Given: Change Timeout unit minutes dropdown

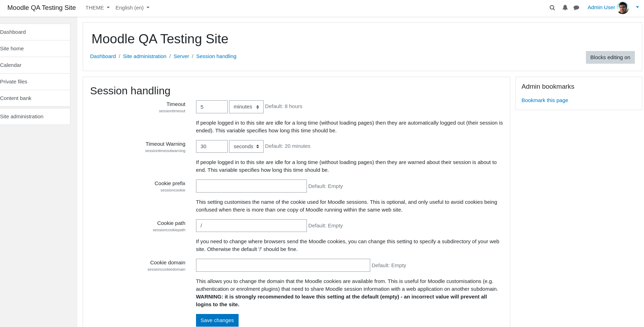Looking at the screenshot, I should [x=246, y=107].
